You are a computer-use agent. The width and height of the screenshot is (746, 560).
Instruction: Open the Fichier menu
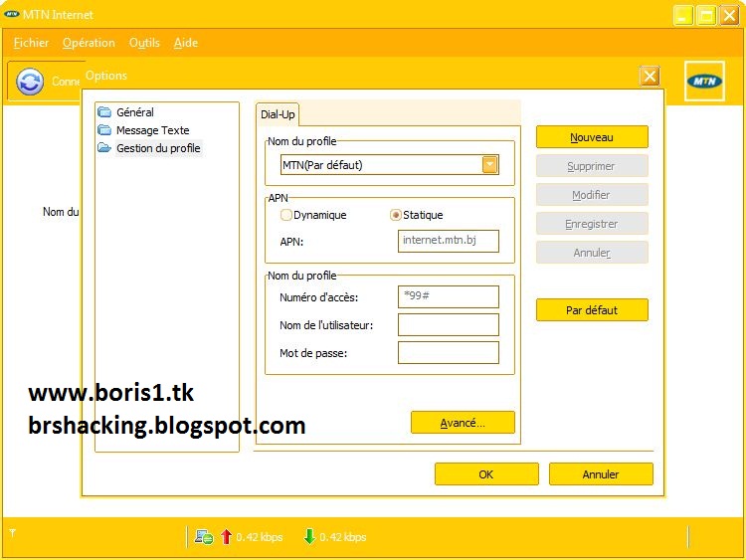[x=31, y=43]
